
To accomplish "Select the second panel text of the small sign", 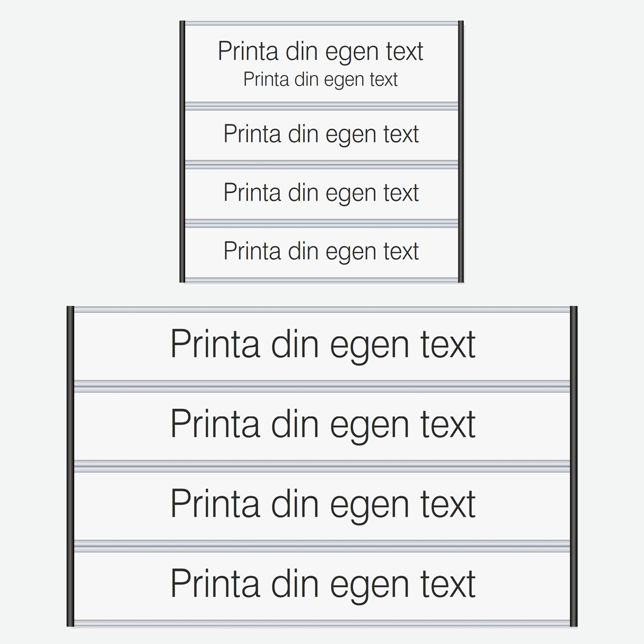I will (x=321, y=134).
